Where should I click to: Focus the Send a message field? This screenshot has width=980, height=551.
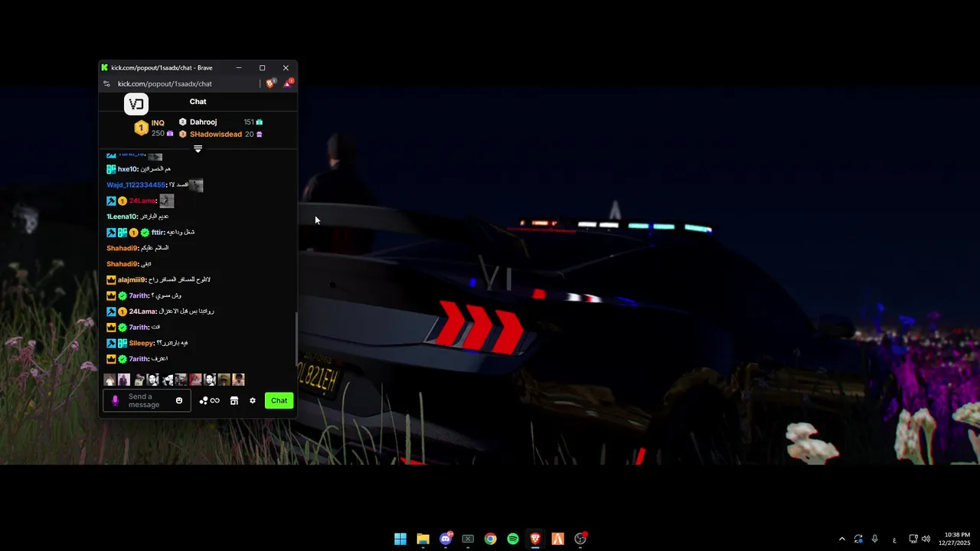coord(147,400)
